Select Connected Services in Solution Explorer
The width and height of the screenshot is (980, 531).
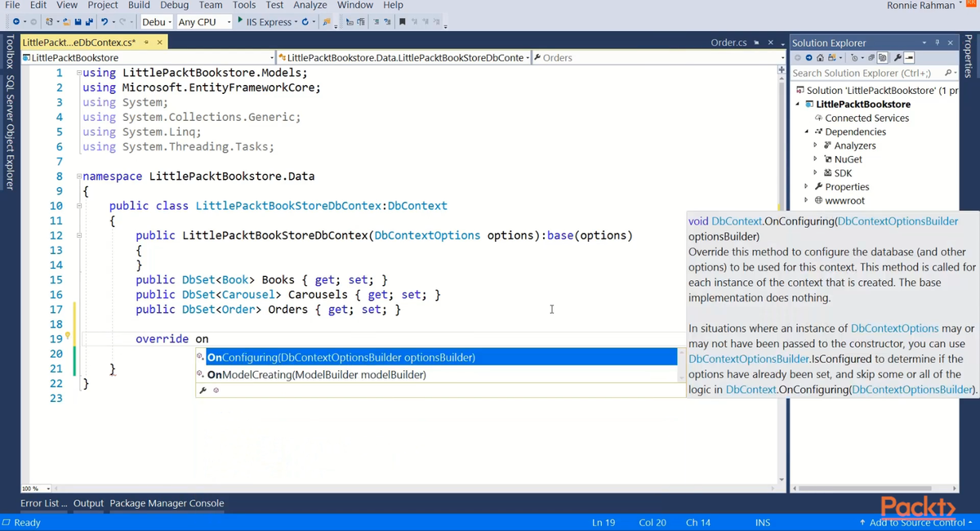[x=866, y=118]
